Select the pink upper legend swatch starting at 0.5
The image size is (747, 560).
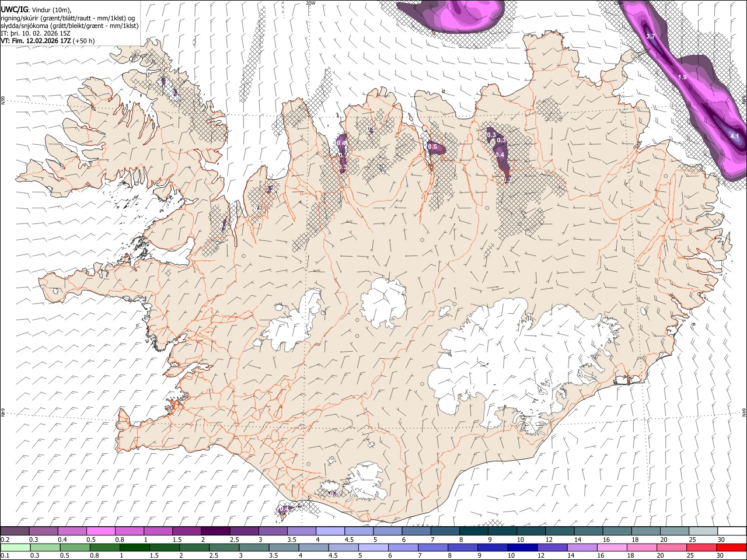[100, 531]
